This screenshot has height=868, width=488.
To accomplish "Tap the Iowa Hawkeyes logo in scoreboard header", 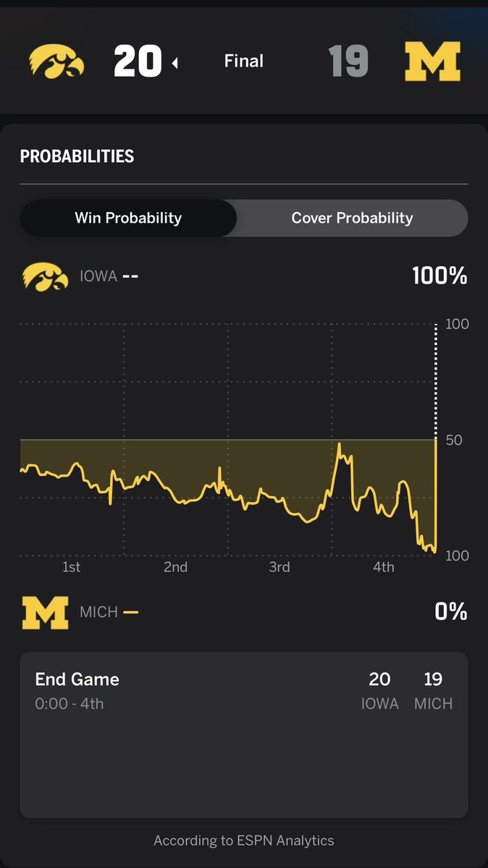I will pos(56,62).
